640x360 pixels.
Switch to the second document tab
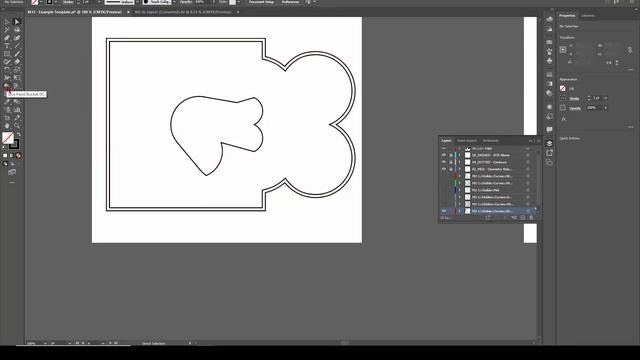[x=183, y=12]
